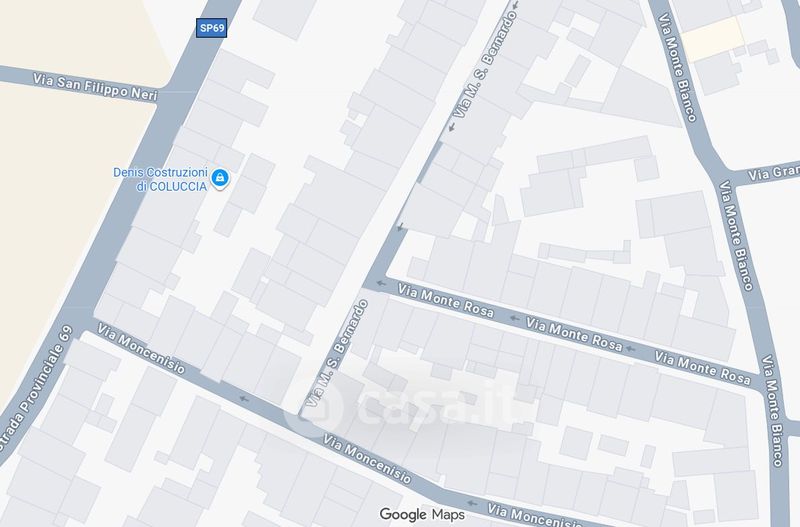Select the Denis Costruzioni shopping pin
The width and height of the screenshot is (800, 527).
point(220,179)
